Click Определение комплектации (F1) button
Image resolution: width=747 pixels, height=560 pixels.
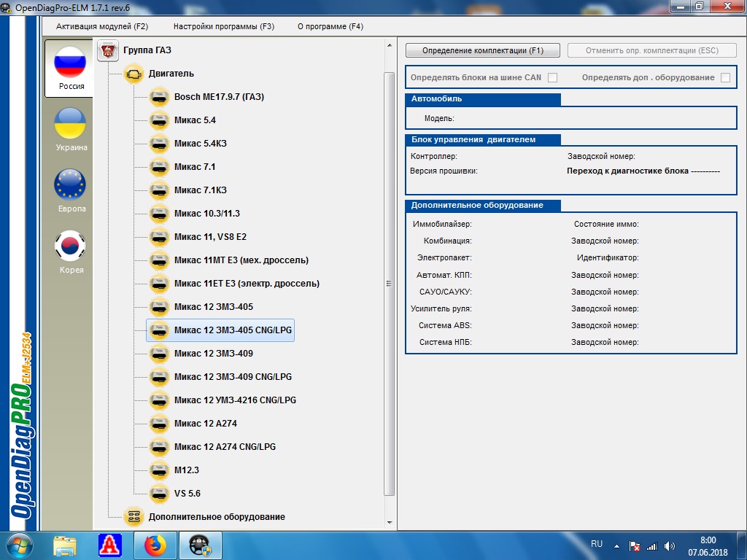[x=483, y=50]
